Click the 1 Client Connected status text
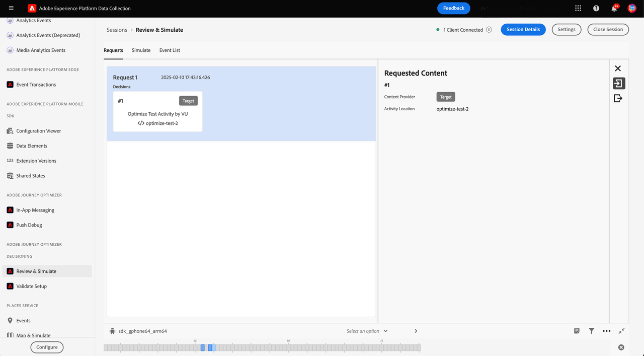The image size is (644, 356). [463, 30]
